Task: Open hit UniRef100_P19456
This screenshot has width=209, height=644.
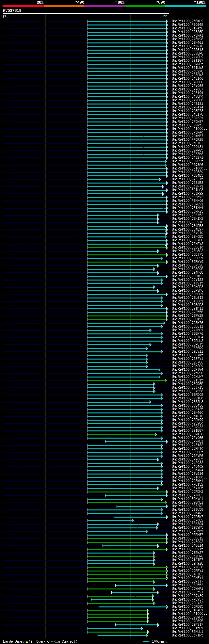Action: [187, 28]
